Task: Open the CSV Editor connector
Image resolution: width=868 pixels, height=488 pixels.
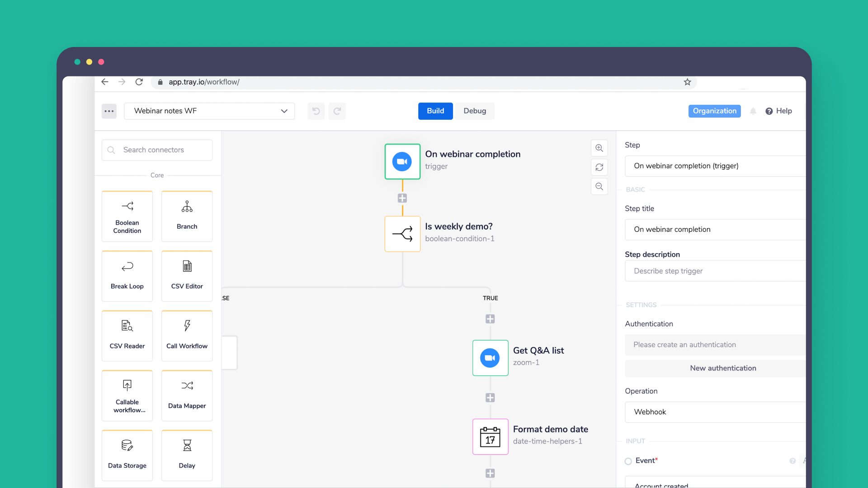Action: pyautogui.click(x=187, y=276)
